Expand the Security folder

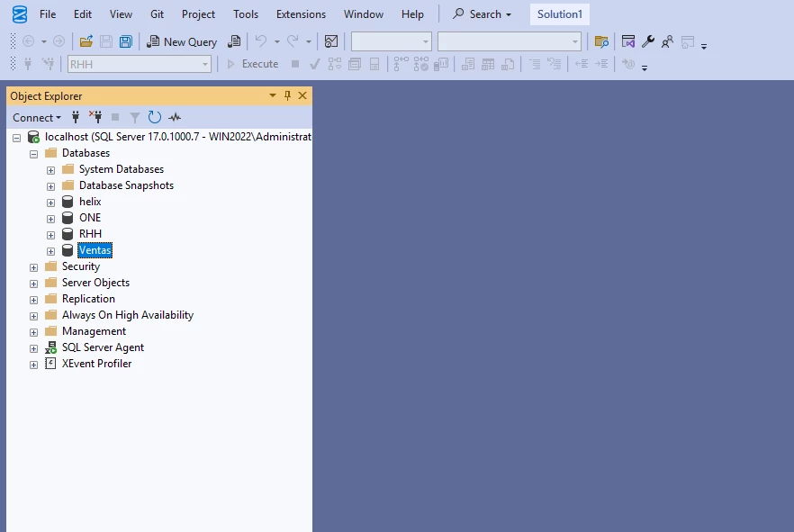(x=34, y=267)
